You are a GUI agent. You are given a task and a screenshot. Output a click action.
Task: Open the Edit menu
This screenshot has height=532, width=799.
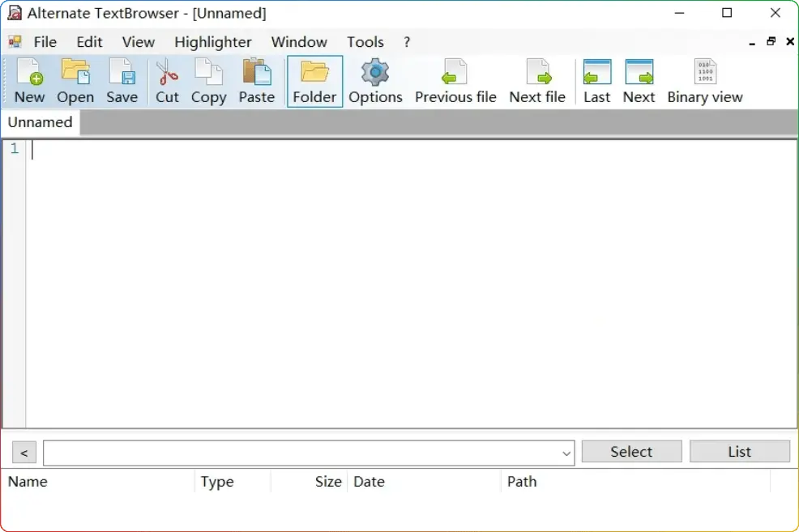89,42
